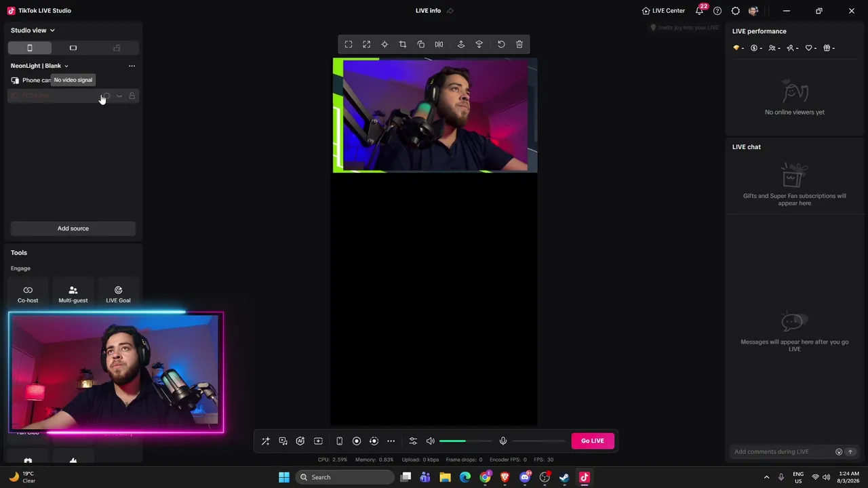Open the scene more-options menu
The width and height of the screenshot is (868, 488).
coord(132,66)
